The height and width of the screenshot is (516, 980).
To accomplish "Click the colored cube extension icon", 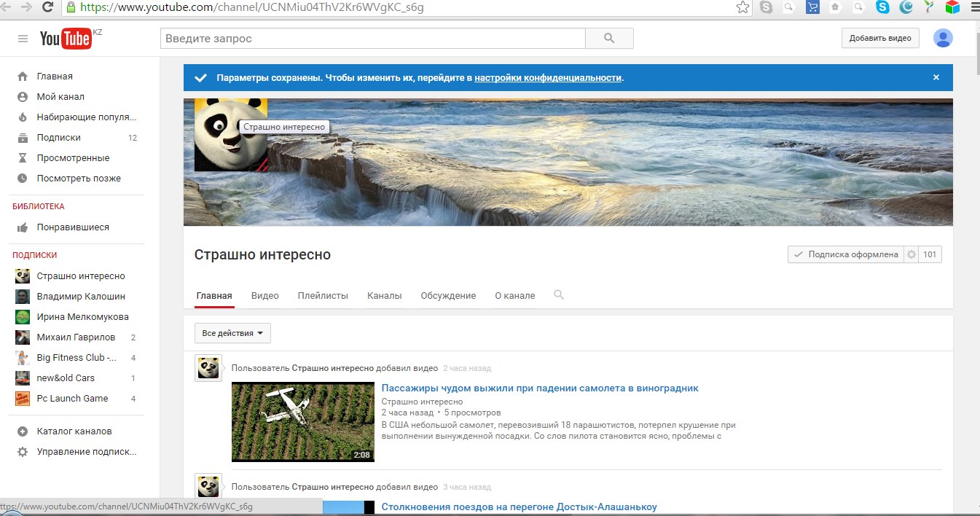I will [x=952, y=7].
